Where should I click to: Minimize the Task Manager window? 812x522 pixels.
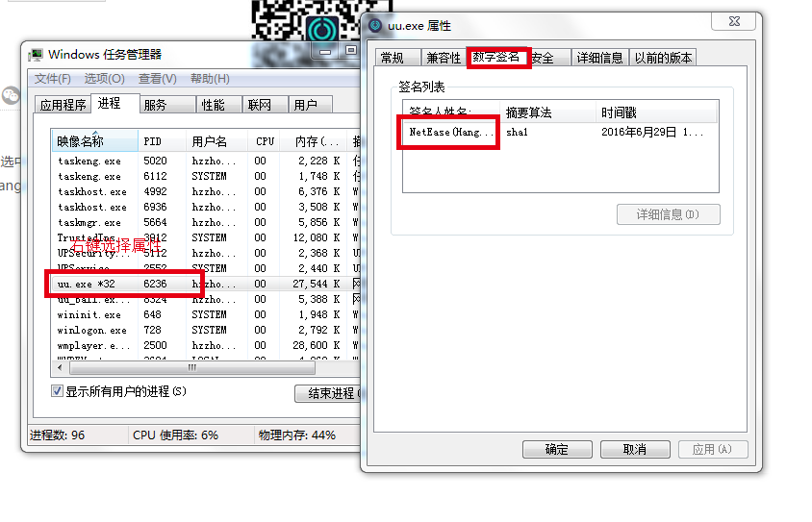[x=325, y=51]
